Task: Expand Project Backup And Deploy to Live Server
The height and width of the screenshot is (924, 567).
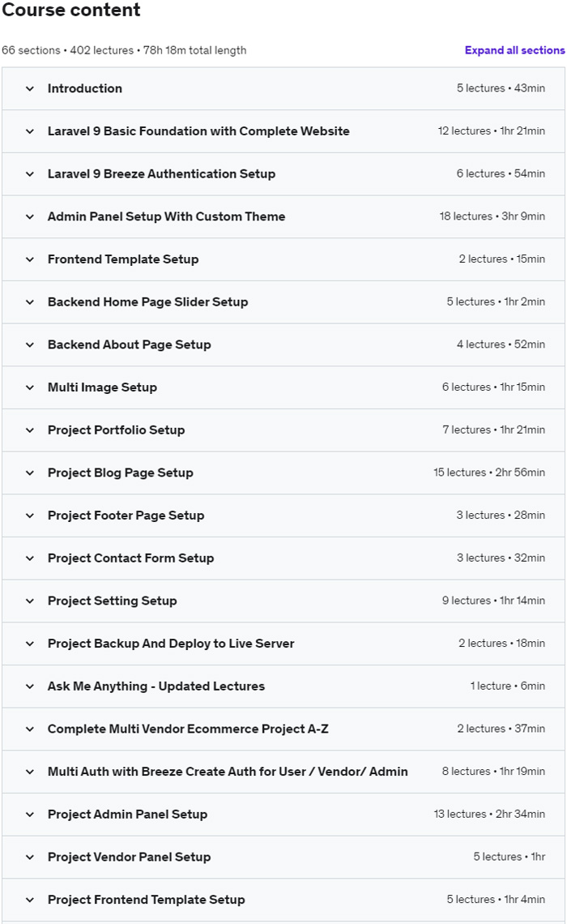Action: pyautogui.click(x=171, y=644)
